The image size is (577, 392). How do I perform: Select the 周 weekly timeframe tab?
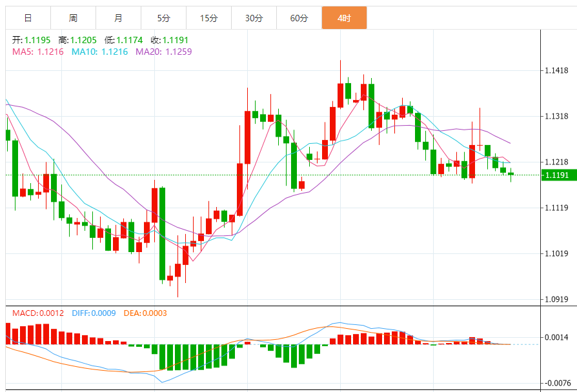click(73, 18)
